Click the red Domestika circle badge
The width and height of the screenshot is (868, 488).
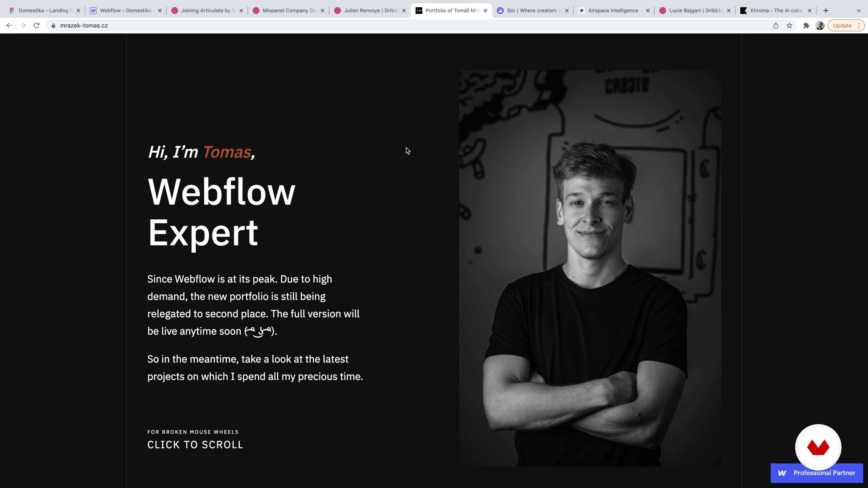[x=818, y=447]
